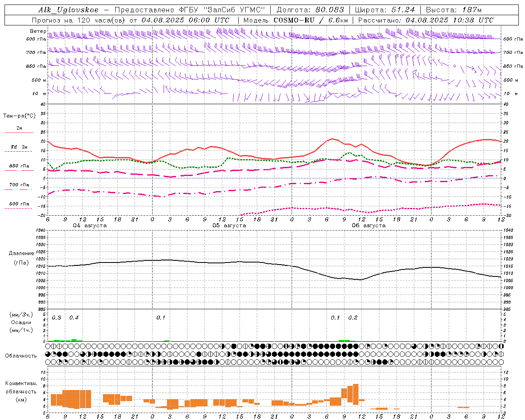Image resolution: width=525 pixels, height=420 pixels.
Task: Click the longitude value 'Долгота: 80.083'
Action: 310,10
